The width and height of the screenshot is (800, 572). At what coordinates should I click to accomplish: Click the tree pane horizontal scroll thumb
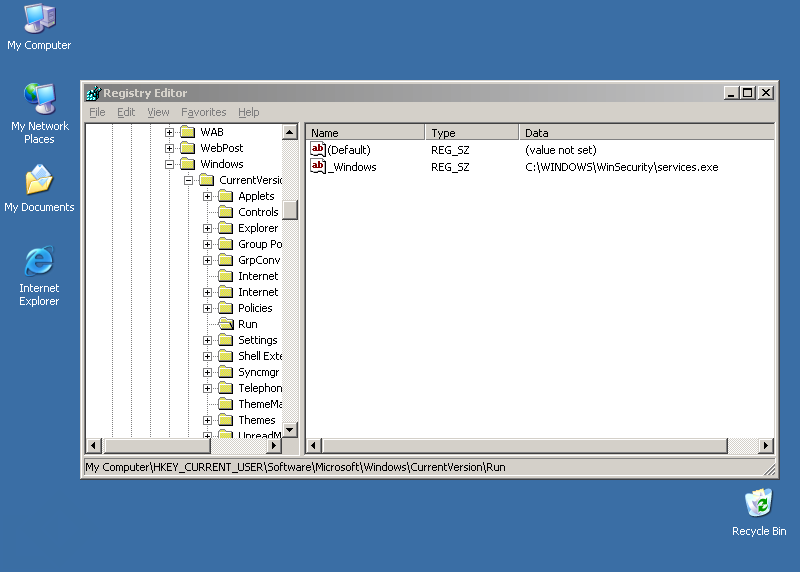[x=156, y=445]
